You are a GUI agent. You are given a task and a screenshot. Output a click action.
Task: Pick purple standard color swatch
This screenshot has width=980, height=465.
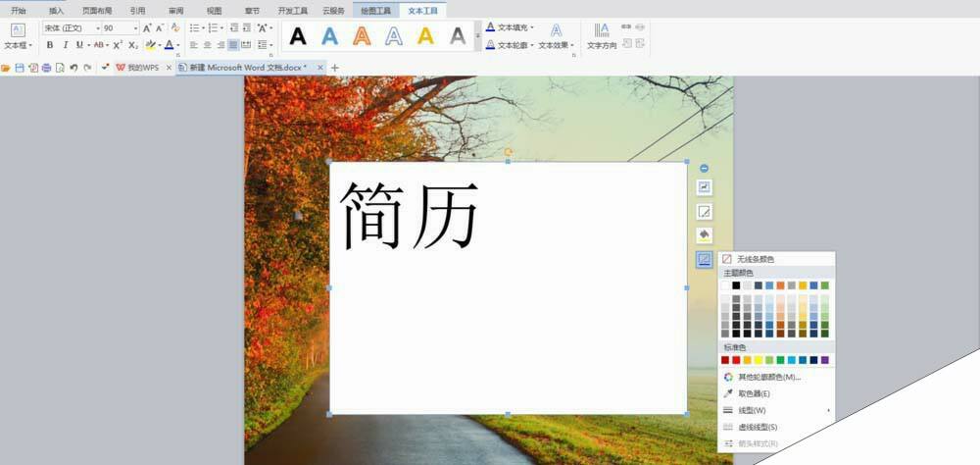(825, 360)
